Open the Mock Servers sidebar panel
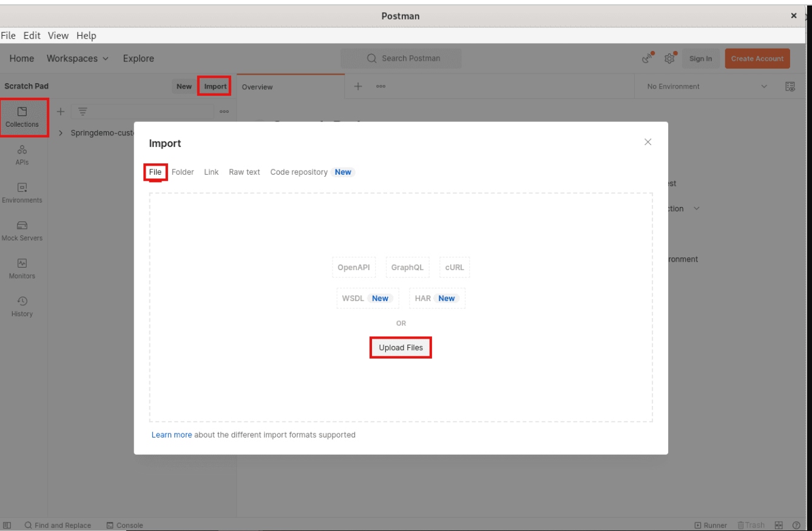The height and width of the screenshot is (531, 812). [22, 231]
